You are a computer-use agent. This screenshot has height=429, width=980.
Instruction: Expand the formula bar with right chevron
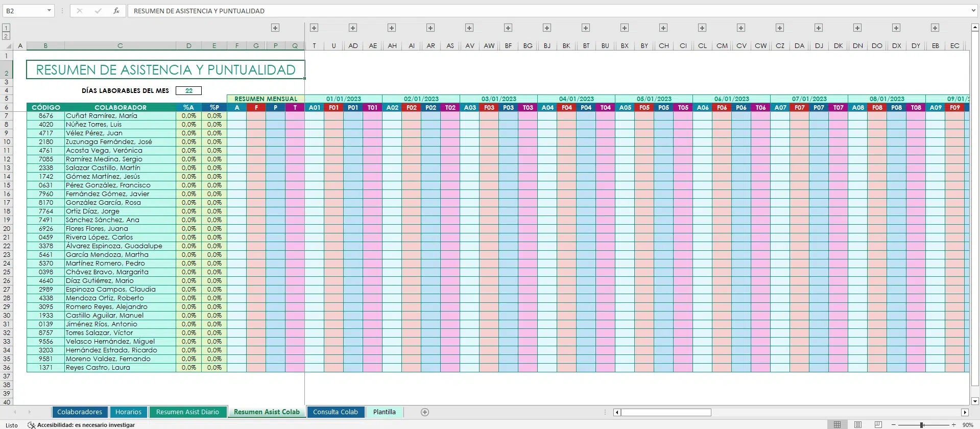(x=973, y=11)
